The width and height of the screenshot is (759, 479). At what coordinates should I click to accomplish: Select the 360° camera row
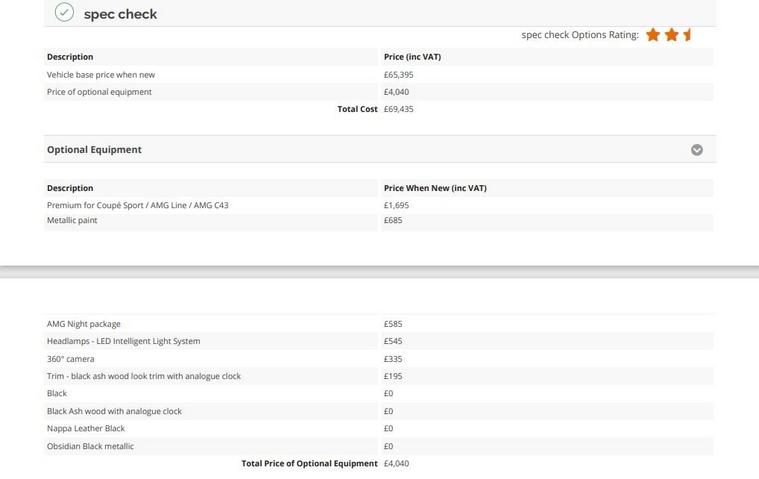click(x=71, y=359)
